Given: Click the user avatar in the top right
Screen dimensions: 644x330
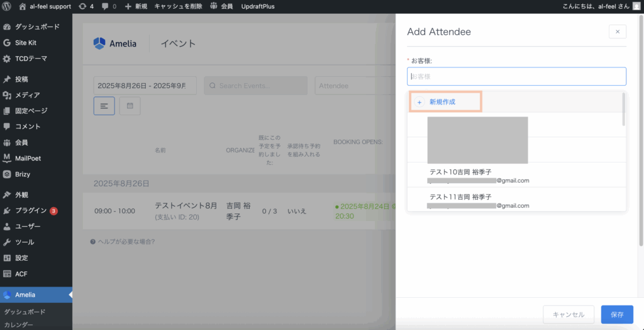Looking at the screenshot, I should point(636,6).
